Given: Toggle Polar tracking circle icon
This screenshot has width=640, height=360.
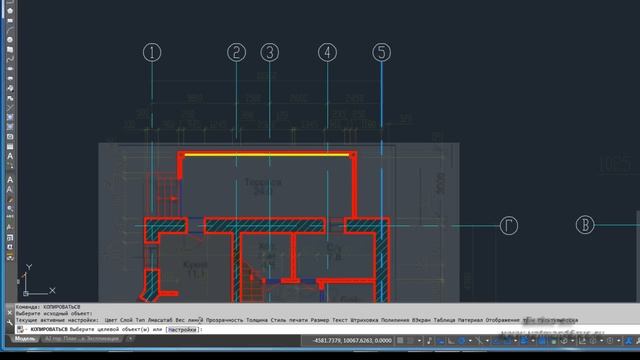Looking at the screenshot, I should tap(461, 340).
